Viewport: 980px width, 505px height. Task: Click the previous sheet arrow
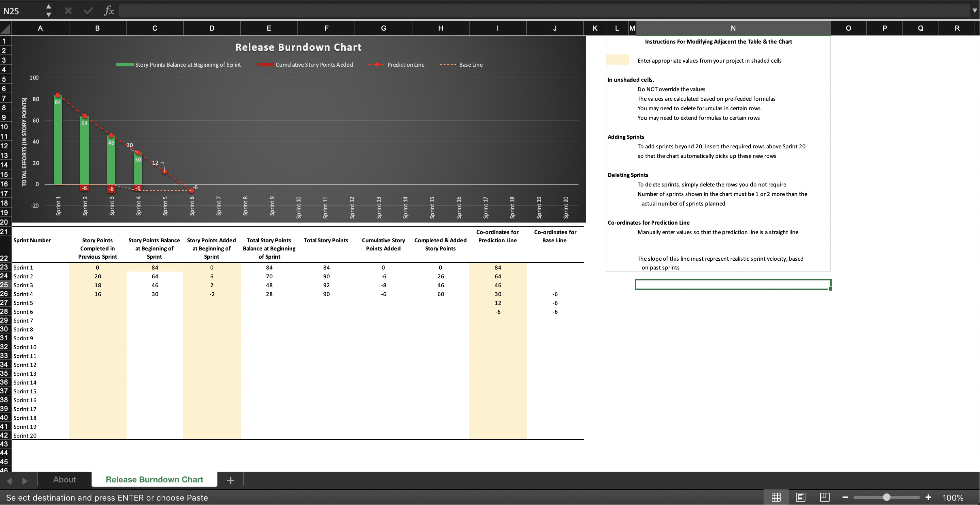pyautogui.click(x=10, y=480)
